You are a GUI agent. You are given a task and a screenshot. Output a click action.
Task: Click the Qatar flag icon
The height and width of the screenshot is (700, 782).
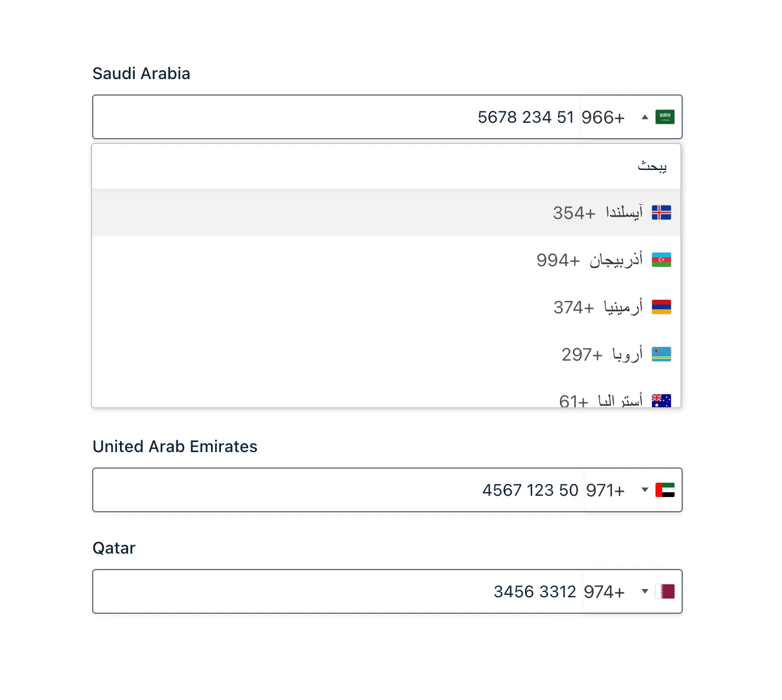click(x=665, y=591)
